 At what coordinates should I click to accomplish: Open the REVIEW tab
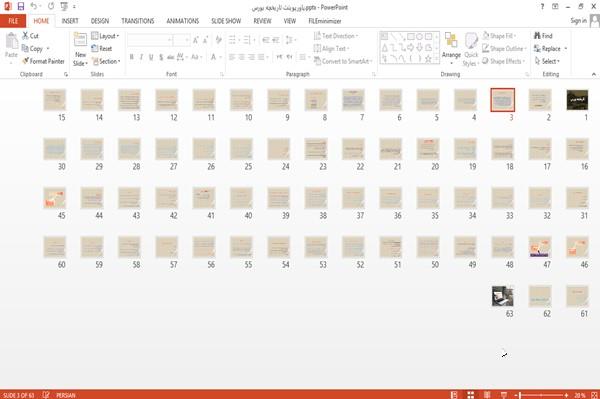(x=262, y=21)
